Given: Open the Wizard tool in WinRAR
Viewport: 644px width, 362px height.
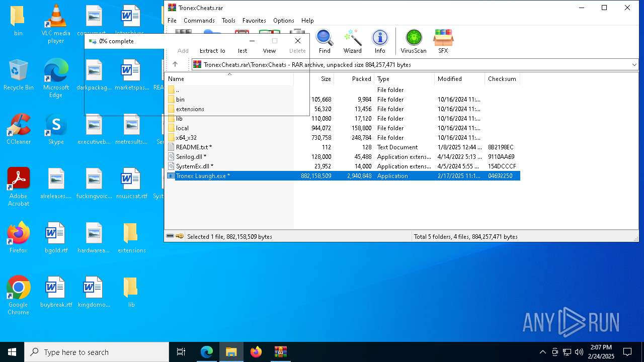Looking at the screenshot, I should point(353,41).
